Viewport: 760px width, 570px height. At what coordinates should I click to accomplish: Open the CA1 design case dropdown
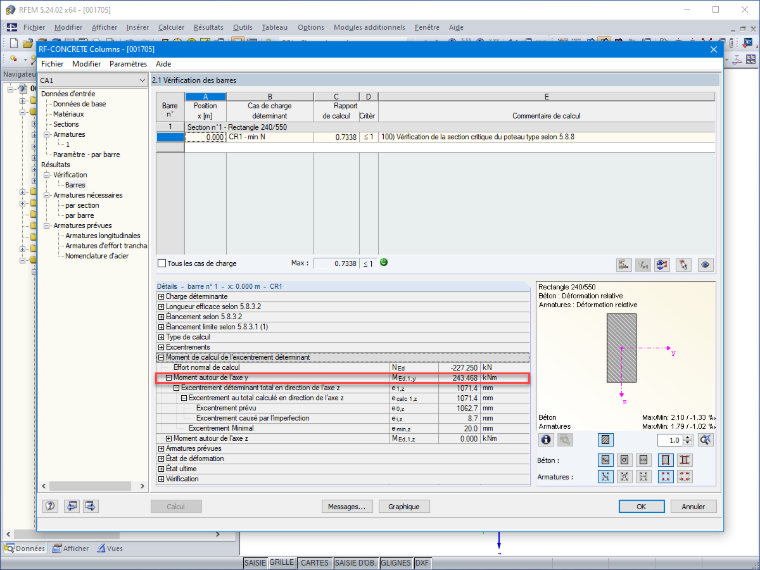tap(142, 80)
